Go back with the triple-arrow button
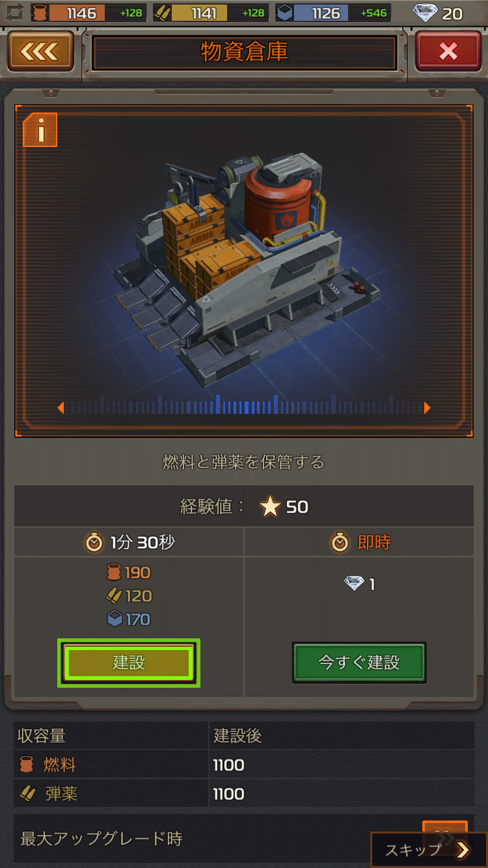The image size is (488, 868). 40,51
